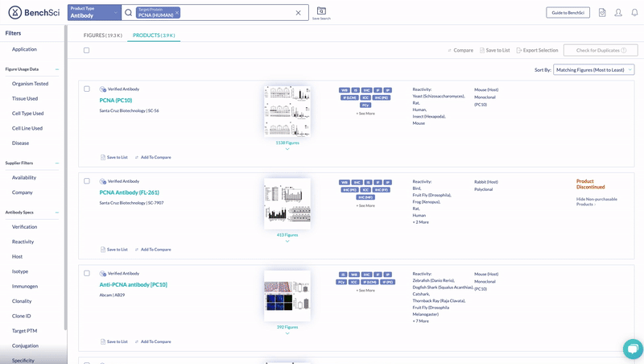
Task: Open the Immunogen filter
Action: (x=25, y=287)
